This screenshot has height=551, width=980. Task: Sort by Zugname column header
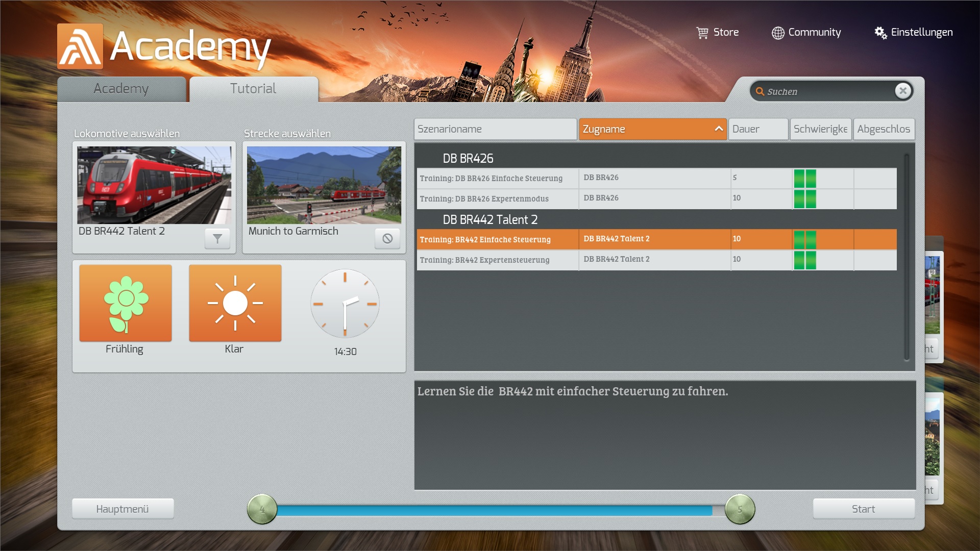click(653, 129)
